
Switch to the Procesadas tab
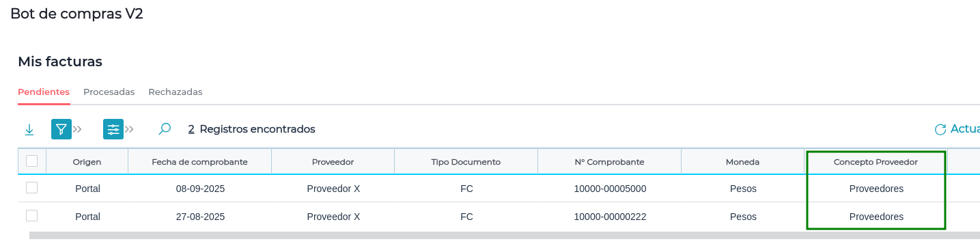click(109, 92)
